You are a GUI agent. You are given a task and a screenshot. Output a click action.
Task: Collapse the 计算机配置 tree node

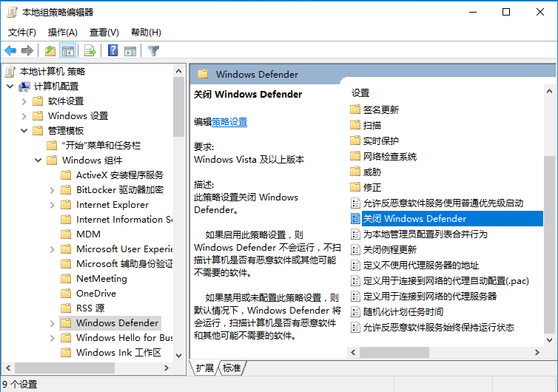10,86
